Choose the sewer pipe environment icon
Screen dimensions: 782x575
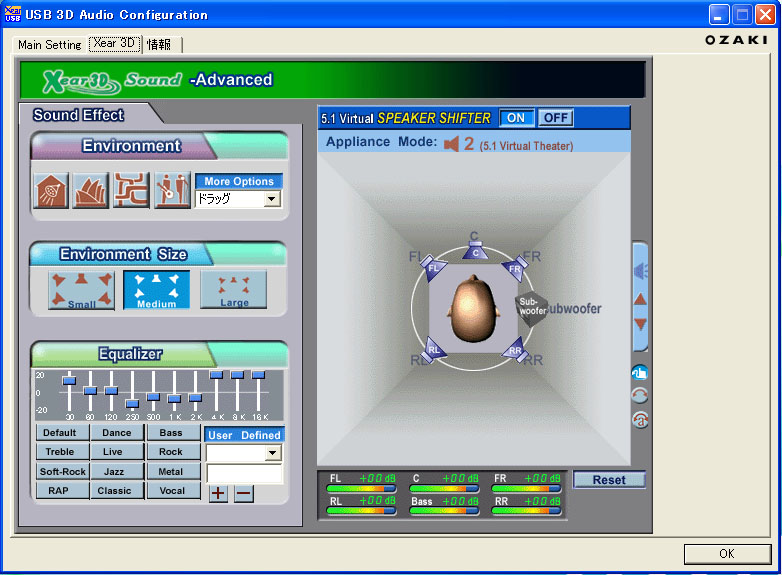131,190
